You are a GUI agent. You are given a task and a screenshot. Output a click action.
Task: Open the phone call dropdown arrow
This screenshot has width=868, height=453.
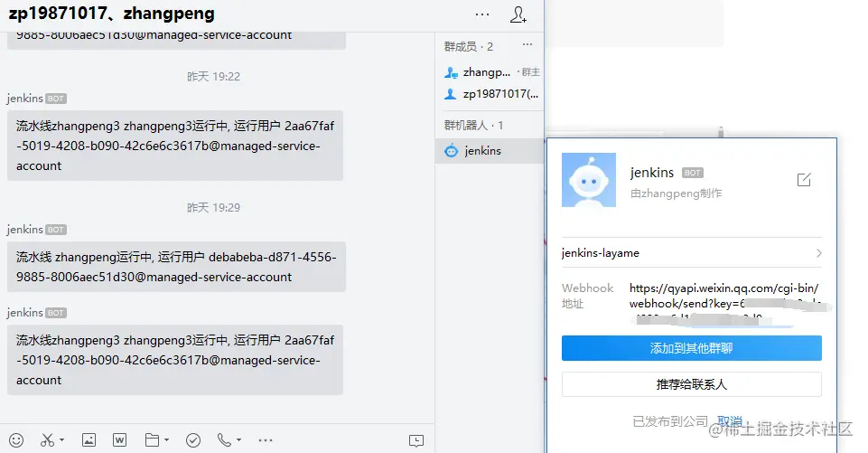click(238, 439)
